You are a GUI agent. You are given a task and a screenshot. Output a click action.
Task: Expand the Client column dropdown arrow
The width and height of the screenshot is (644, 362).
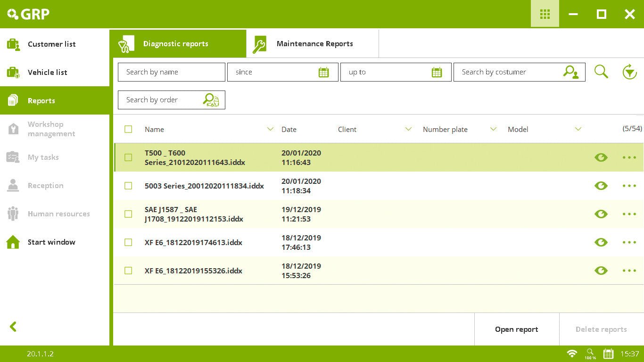408,129
